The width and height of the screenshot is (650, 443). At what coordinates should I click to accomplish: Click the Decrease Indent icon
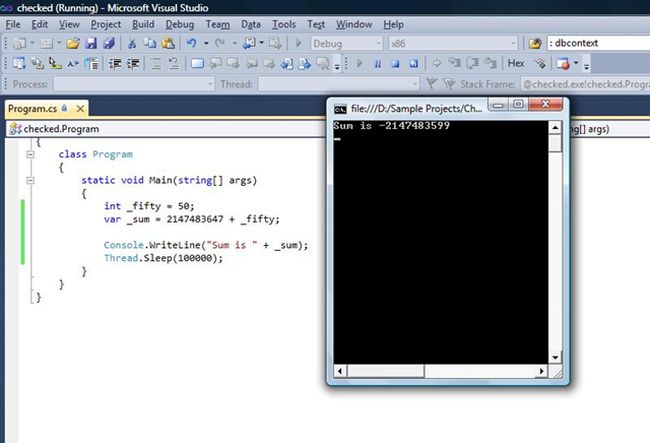(x=115, y=64)
